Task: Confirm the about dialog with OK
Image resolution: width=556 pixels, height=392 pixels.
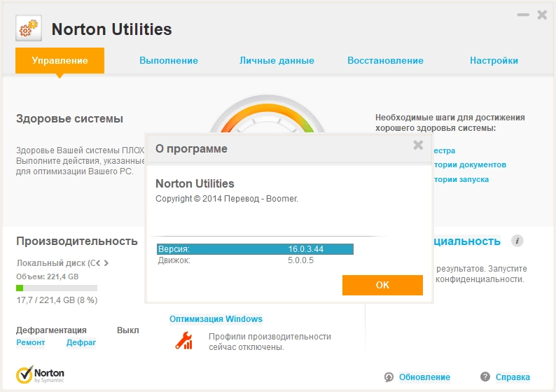Action: [382, 285]
